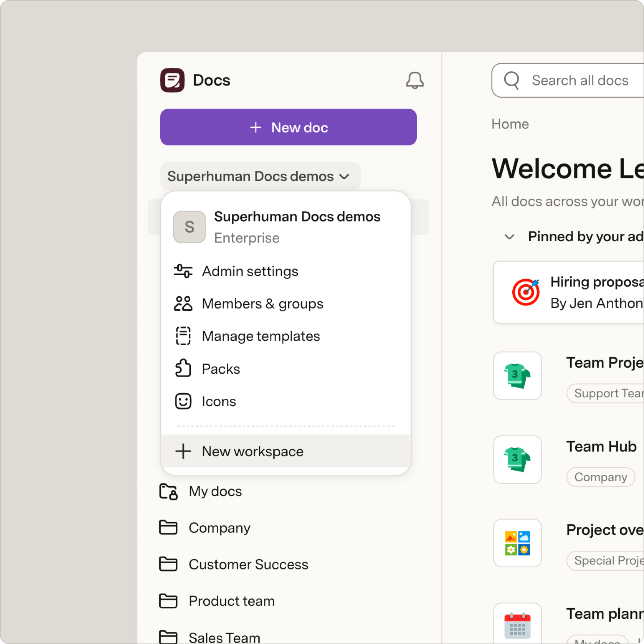Click the Project overview doc title

(x=605, y=530)
